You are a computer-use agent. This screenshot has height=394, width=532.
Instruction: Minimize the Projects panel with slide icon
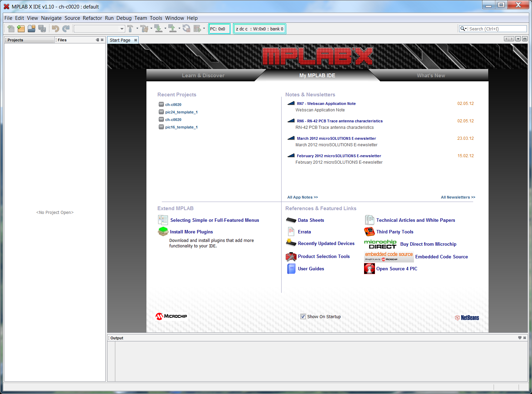click(98, 40)
